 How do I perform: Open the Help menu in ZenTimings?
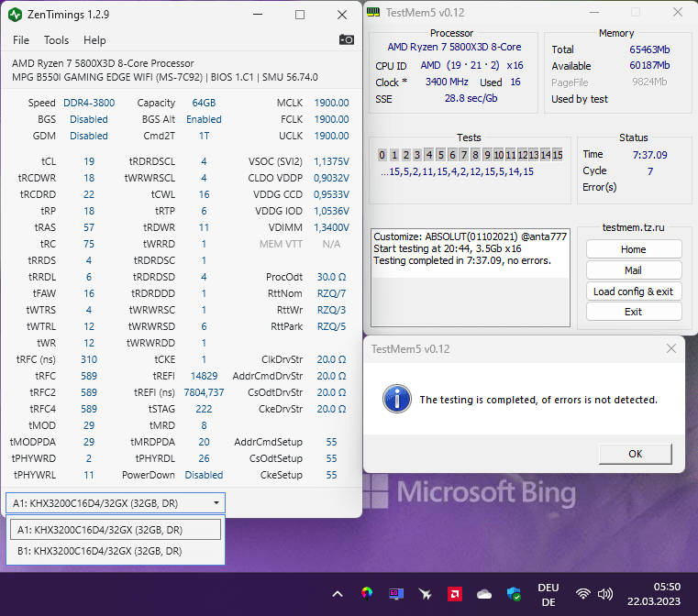[94, 40]
